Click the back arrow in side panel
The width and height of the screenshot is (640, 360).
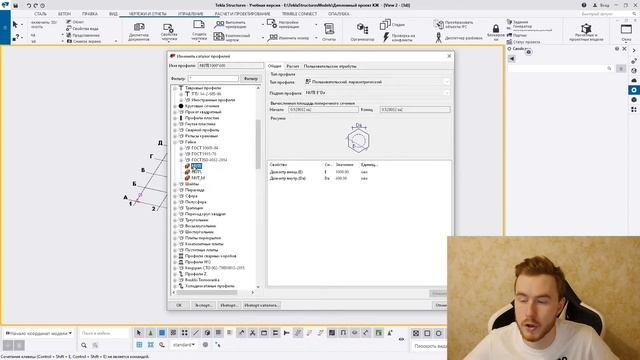512,59
